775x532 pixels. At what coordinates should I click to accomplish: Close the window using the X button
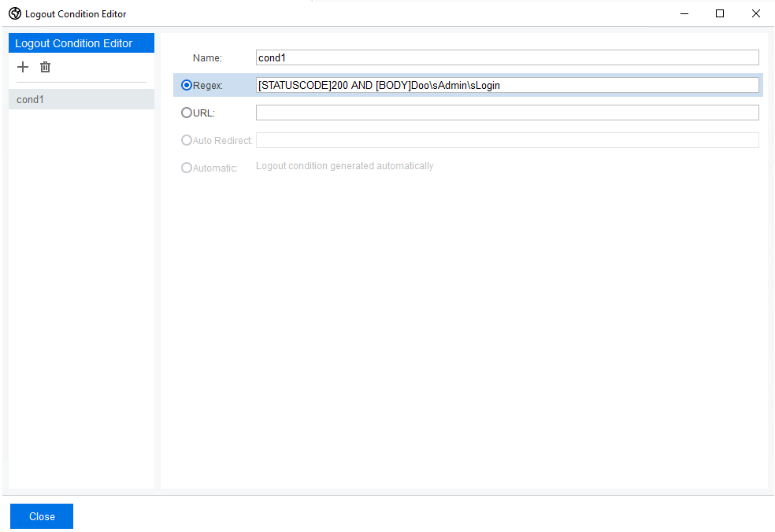tap(755, 13)
